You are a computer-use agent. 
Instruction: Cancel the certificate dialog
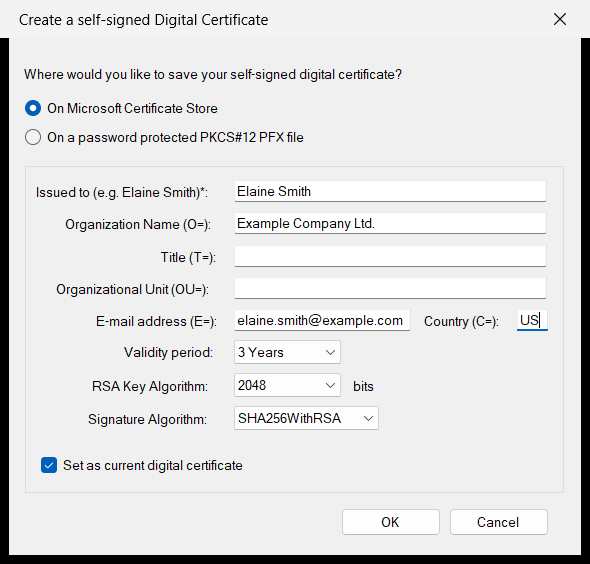point(499,522)
